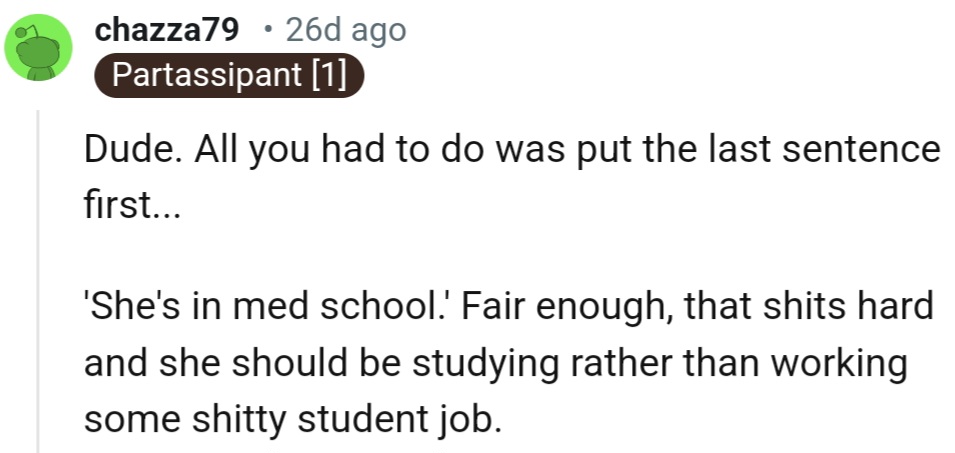
Task: Collapse the comment via the vertical thread line
Action: tap(39, 280)
